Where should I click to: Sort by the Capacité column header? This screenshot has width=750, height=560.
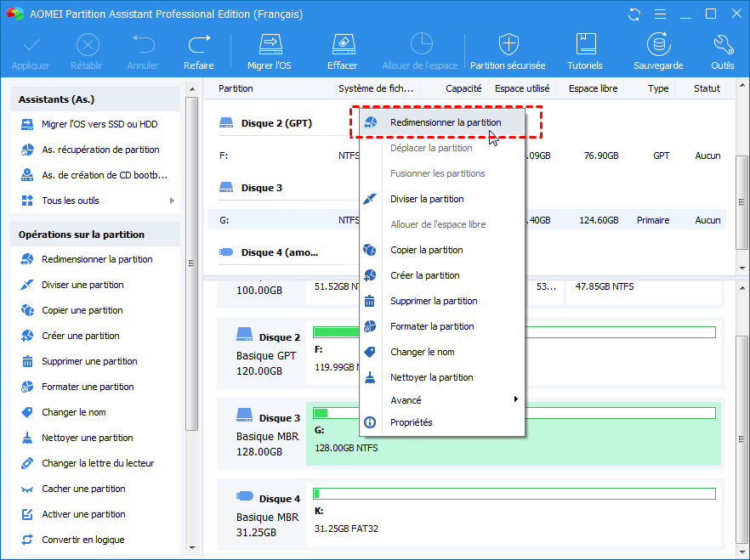click(x=463, y=88)
